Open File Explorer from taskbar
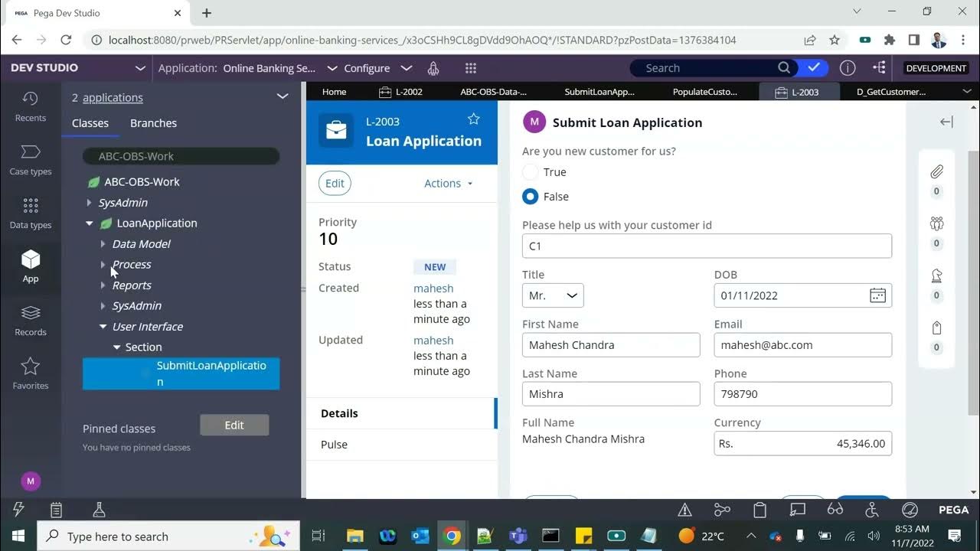980x551 pixels. [354, 536]
